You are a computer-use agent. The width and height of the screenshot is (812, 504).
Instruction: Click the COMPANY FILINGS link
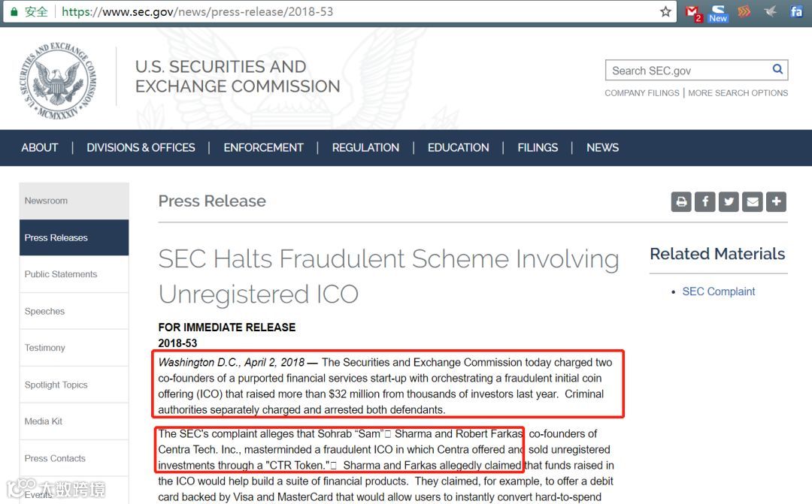click(641, 93)
